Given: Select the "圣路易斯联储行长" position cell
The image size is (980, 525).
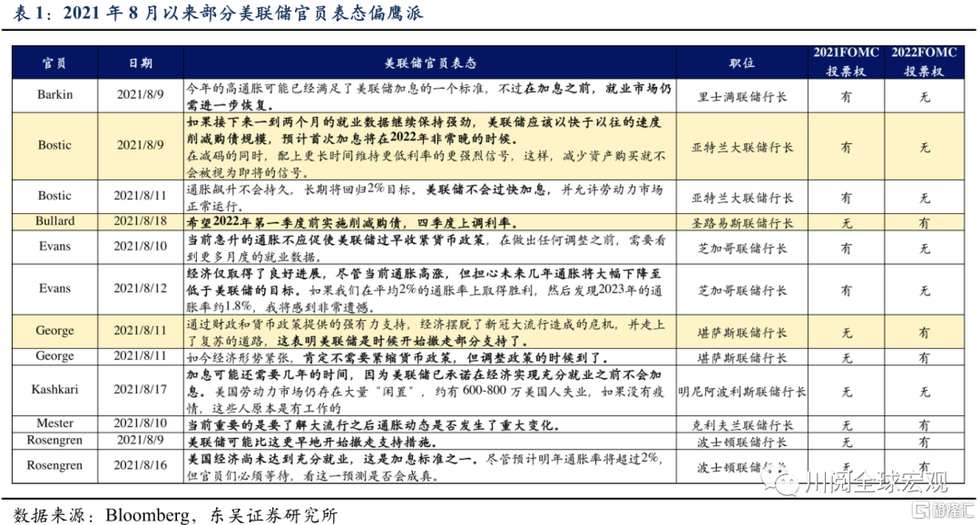Looking at the screenshot, I should (742, 223).
